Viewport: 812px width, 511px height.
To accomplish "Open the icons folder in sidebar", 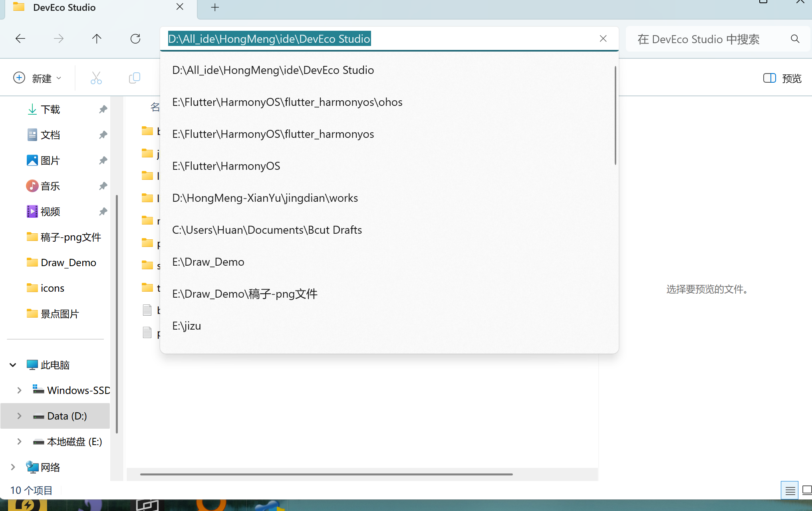I will (x=52, y=288).
